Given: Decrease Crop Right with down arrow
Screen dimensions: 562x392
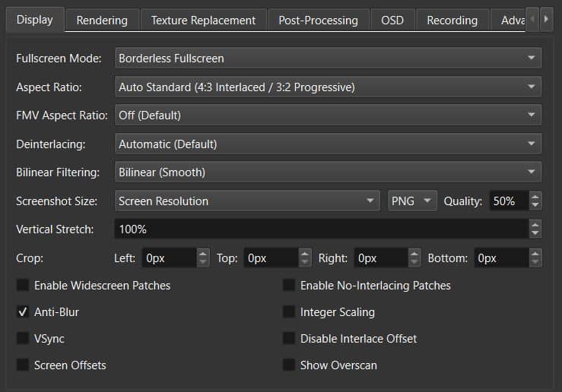Looking at the screenshot, I should pos(414,262).
